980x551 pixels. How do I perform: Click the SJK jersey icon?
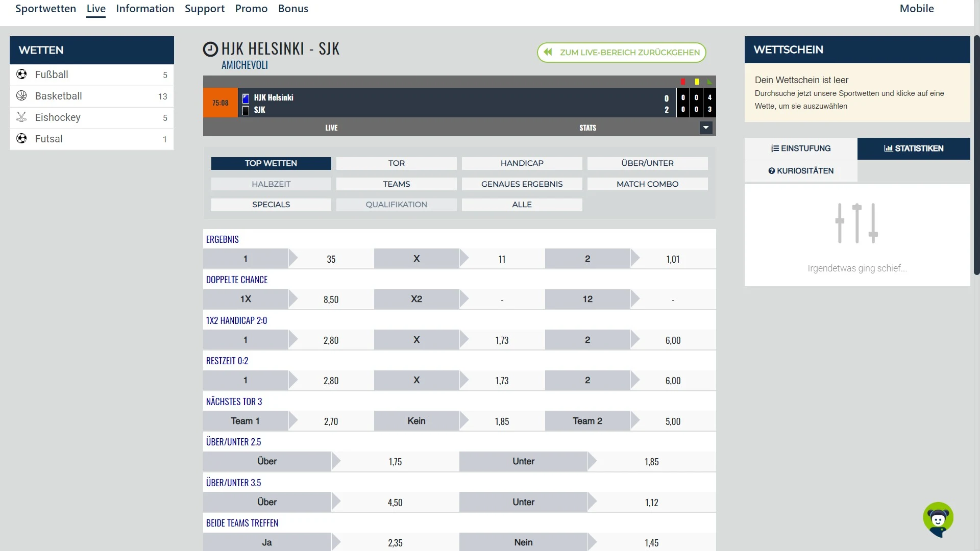coord(246,110)
